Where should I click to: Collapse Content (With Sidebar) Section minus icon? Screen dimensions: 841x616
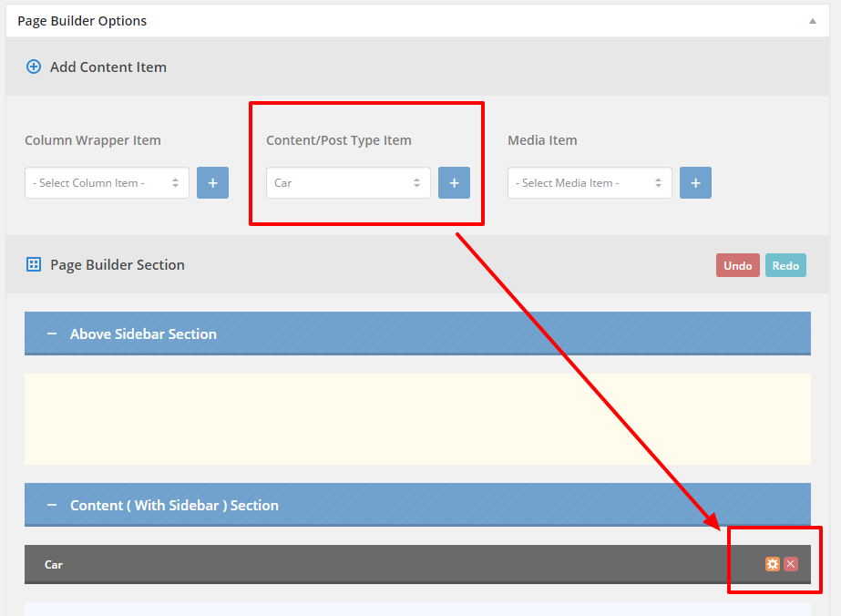click(x=52, y=505)
